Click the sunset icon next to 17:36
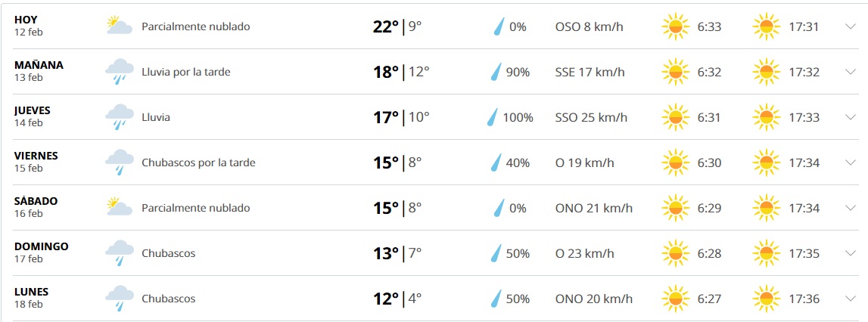 pos(766,299)
